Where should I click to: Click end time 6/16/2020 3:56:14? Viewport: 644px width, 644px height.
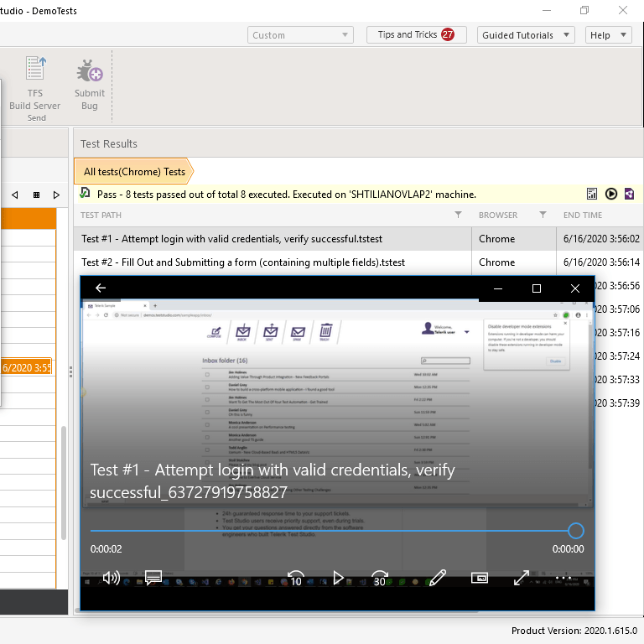[601, 262]
